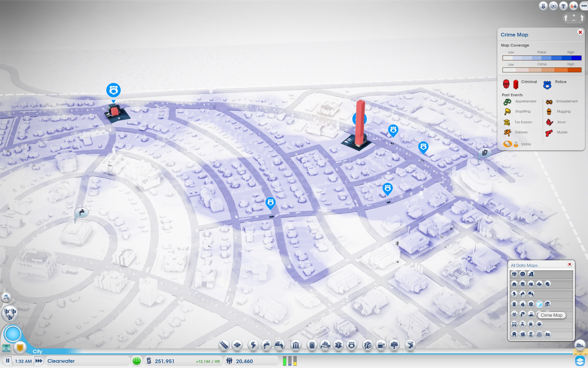Open the Police badge menu in toolbar
Image resolution: width=588 pixels, height=368 pixels.
(352, 345)
